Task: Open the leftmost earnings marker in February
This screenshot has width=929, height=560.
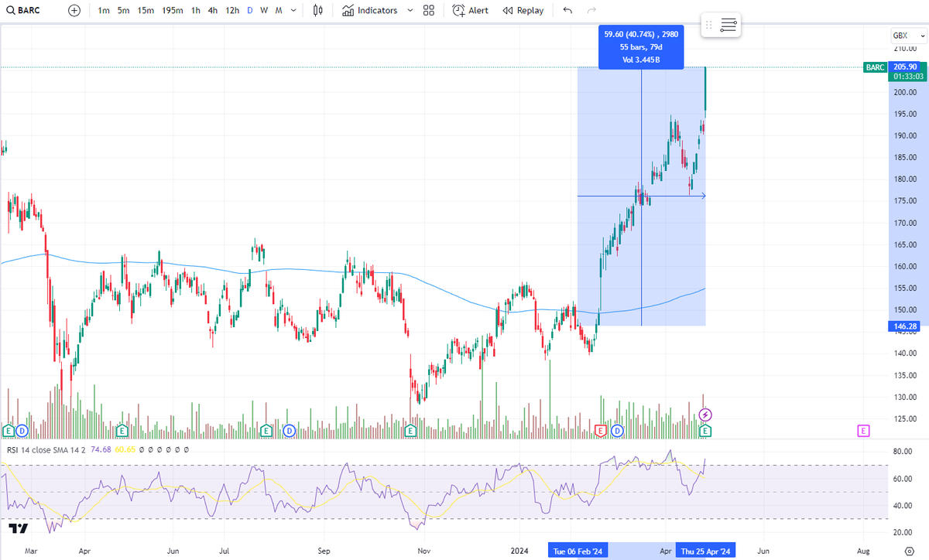Action: point(9,429)
